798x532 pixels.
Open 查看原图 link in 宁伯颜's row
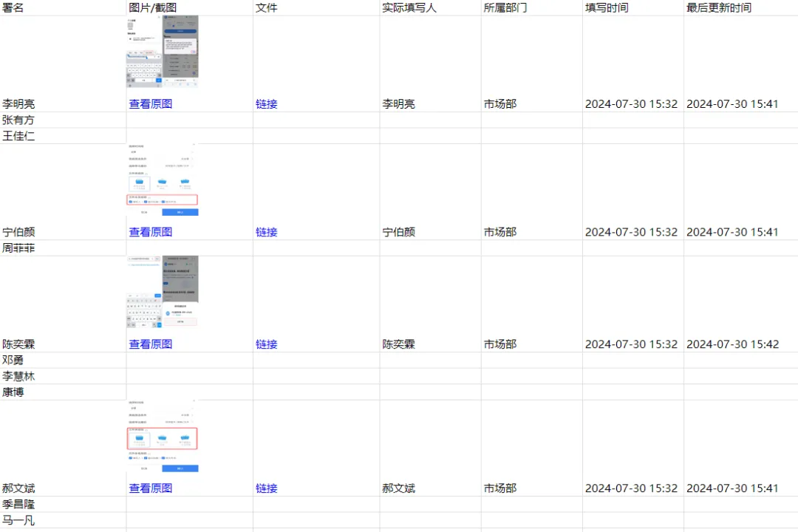(151, 232)
